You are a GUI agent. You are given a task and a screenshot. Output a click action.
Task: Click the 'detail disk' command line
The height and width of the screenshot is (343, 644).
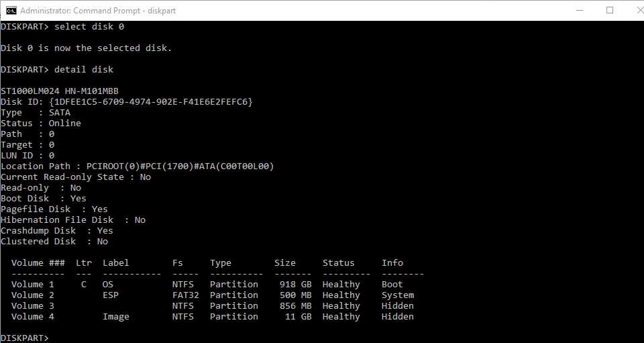click(57, 69)
